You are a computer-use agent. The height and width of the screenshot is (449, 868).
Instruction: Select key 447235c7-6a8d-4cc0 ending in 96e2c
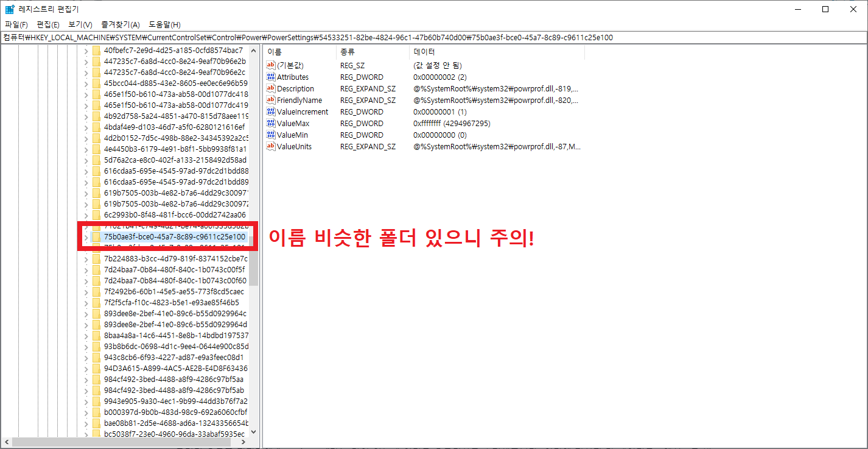(x=175, y=72)
